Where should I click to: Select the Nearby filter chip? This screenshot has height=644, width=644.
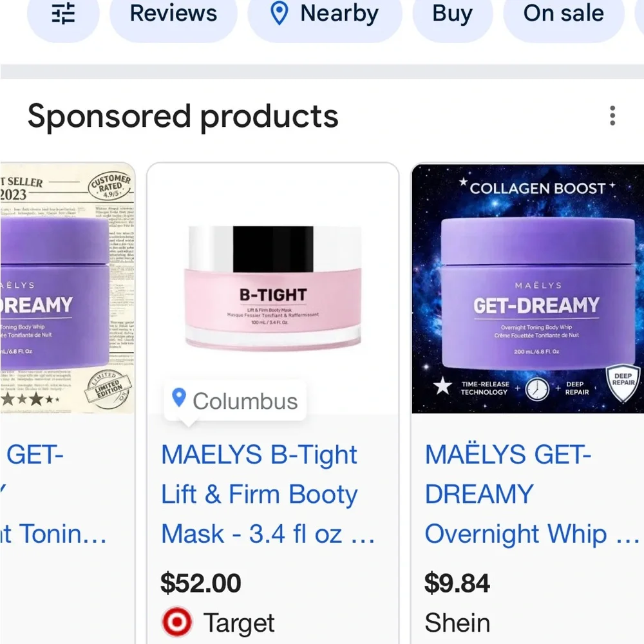click(x=325, y=14)
